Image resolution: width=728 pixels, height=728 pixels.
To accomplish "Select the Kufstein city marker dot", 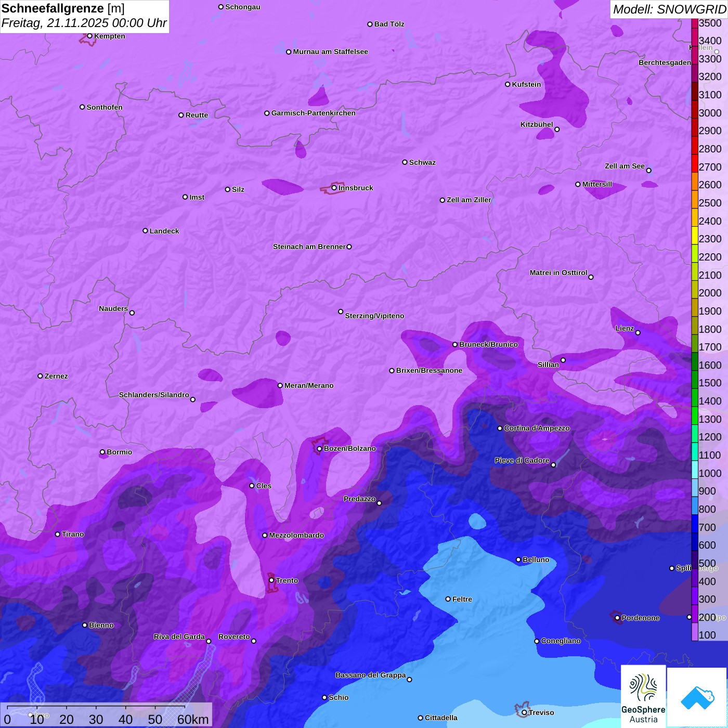I will (508, 84).
